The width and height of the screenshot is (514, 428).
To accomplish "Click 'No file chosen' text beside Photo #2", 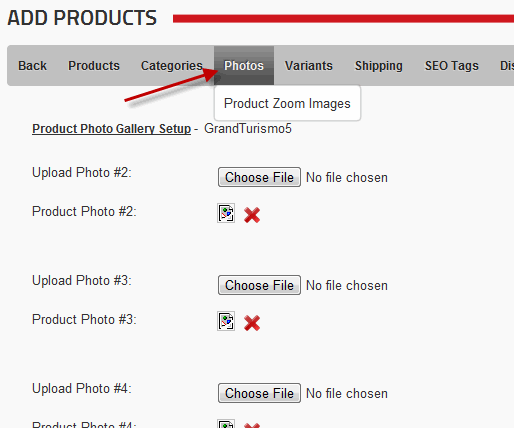I will (347, 177).
